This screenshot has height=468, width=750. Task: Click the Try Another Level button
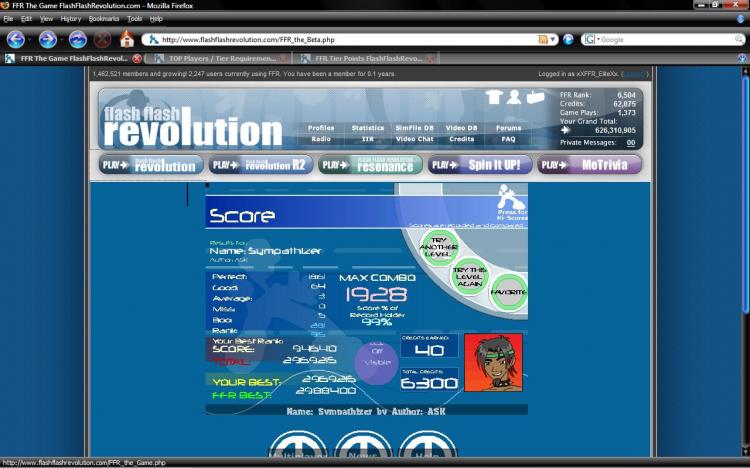[439, 247]
